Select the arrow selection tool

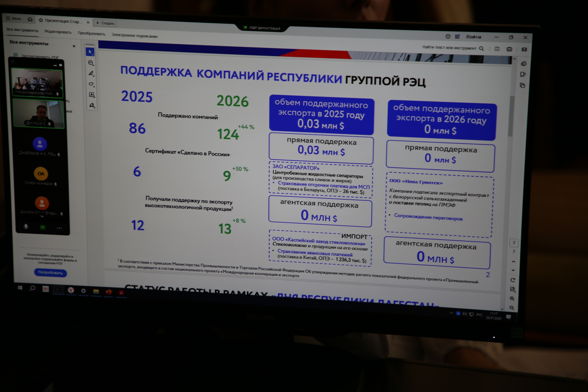point(90,52)
